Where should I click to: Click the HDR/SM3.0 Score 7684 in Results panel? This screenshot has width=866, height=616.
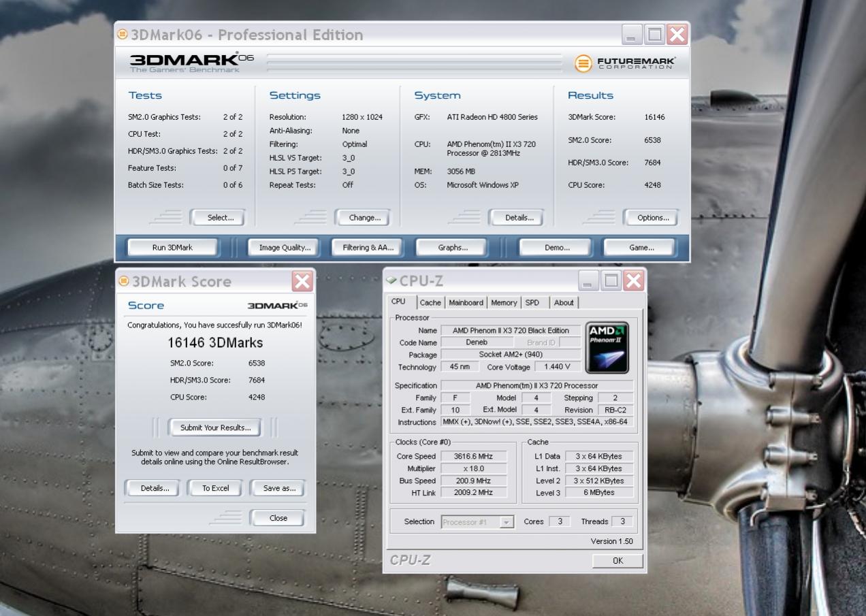(652, 162)
